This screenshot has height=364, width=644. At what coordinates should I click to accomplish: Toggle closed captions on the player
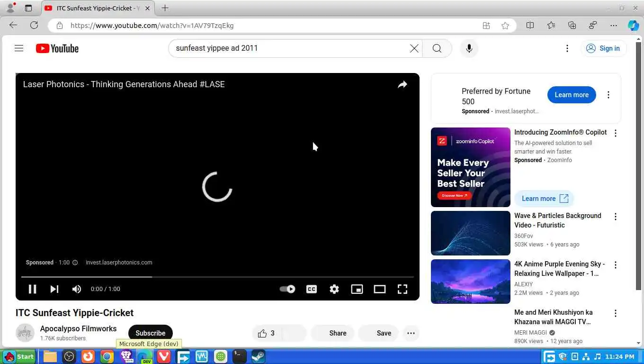pos(311,289)
